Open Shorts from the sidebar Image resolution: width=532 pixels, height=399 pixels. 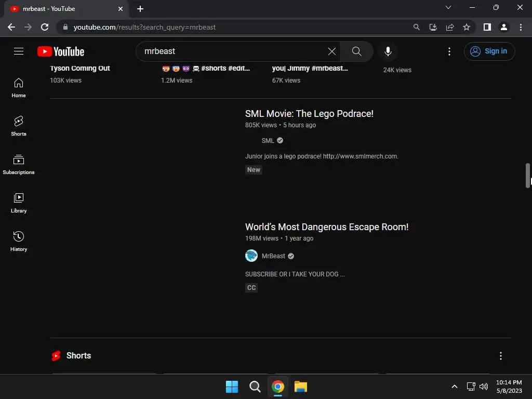19,126
